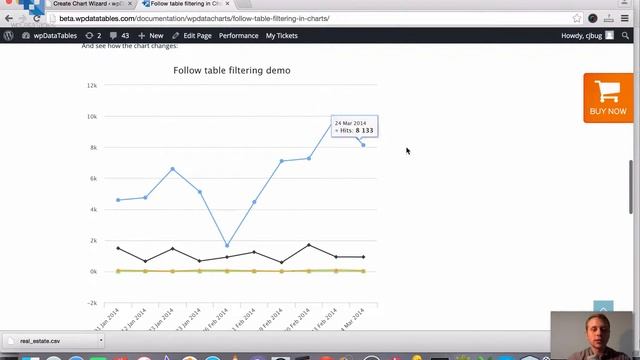This screenshot has height=360, width=640.
Task: Click the admin bar search icon
Action: click(625, 36)
